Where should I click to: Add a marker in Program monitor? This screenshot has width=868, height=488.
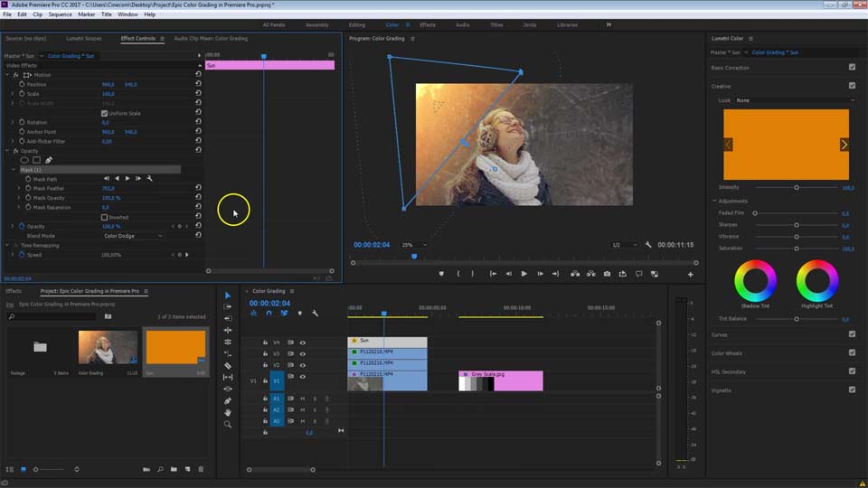coord(441,274)
